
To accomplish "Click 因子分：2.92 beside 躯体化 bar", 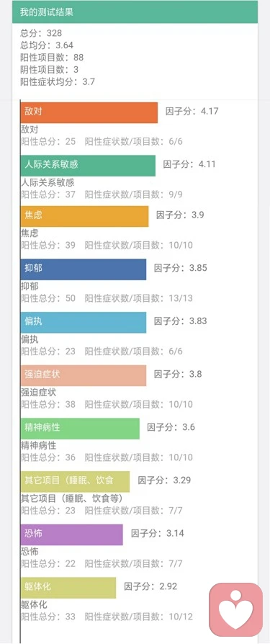I will tap(150, 586).
